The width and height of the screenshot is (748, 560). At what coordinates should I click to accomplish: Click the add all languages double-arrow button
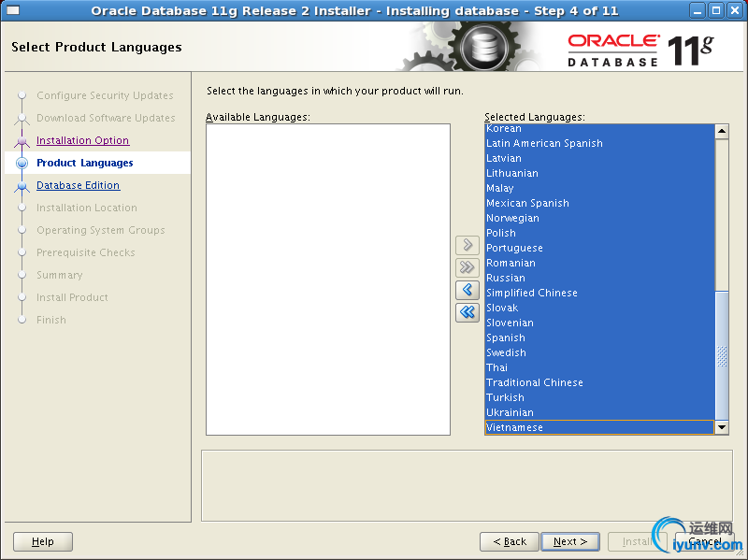[x=467, y=267]
